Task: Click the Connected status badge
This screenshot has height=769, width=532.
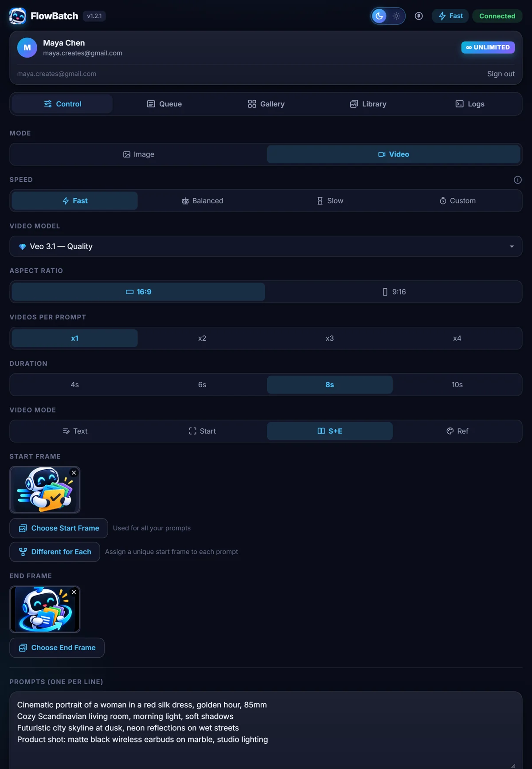Action: click(x=497, y=16)
